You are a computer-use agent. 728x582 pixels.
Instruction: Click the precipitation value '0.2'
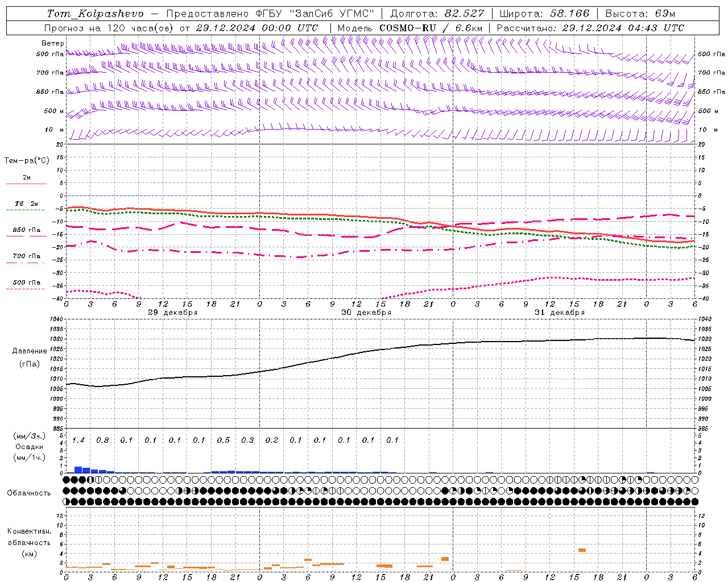pyautogui.click(x=272, y=440)
